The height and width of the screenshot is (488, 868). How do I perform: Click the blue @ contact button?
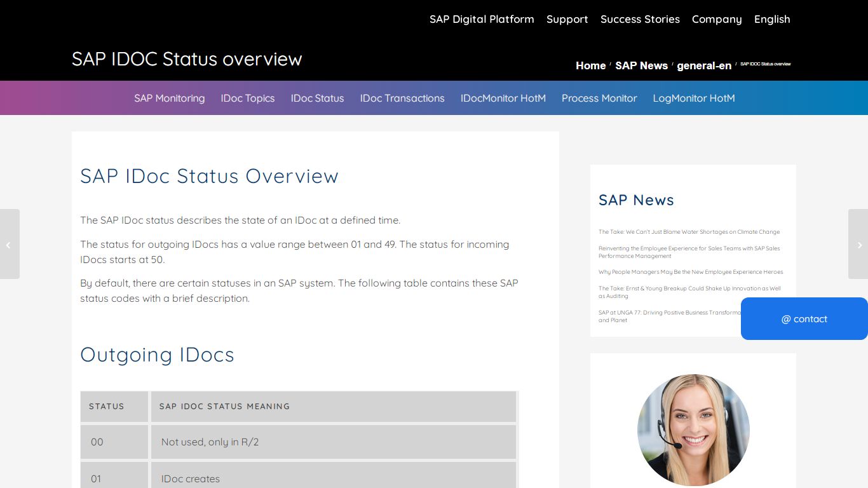[x=804, y=318]
